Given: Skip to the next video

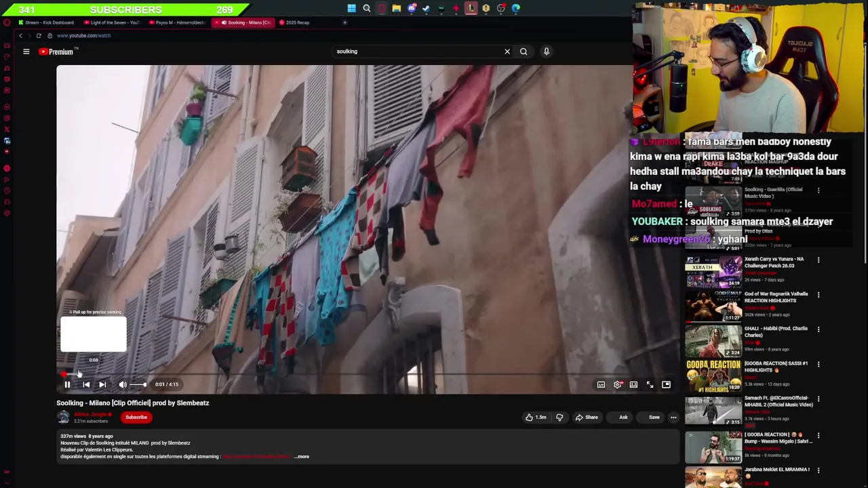Looking at the screenshot, I should [x=102, y=384].
